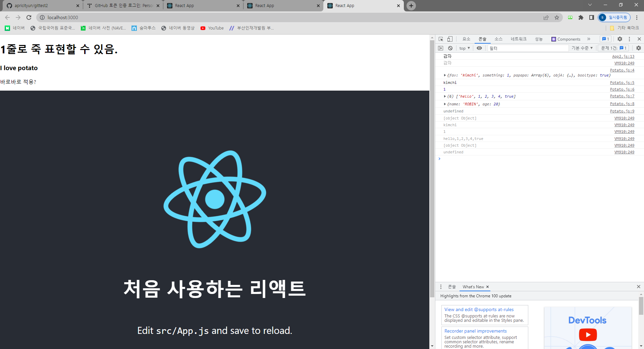The width and height of the screenshot is (644, 349).
Task: Click the 문제 1건 issues button
Action: pos(614,48)
